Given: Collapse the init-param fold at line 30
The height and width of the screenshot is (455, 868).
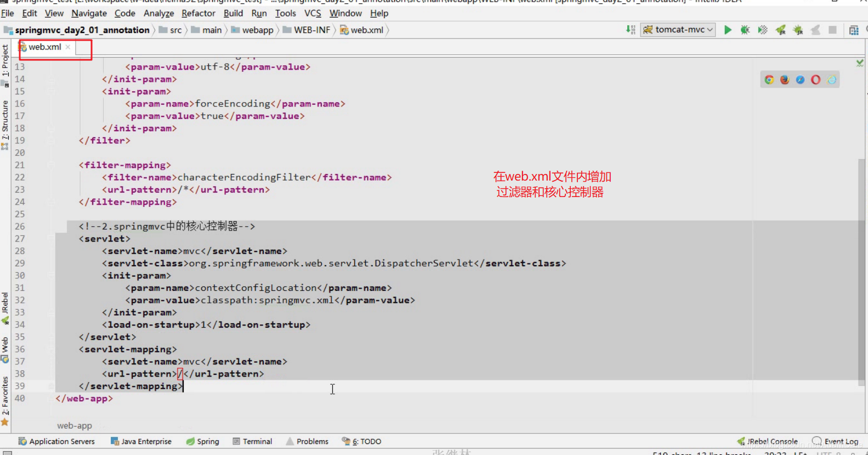Looking at the screenshot, I should click(51, 276).
